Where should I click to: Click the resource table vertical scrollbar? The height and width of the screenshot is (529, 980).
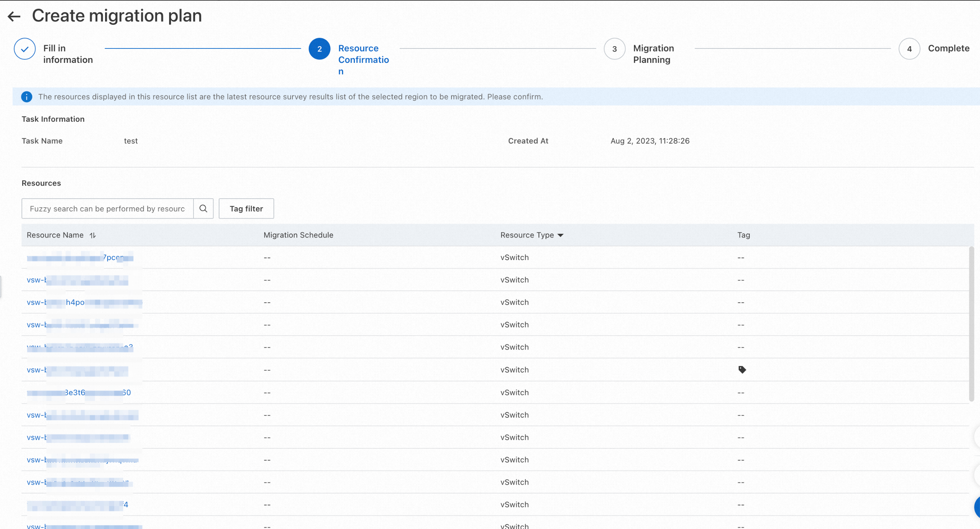[x=971, y=323]
